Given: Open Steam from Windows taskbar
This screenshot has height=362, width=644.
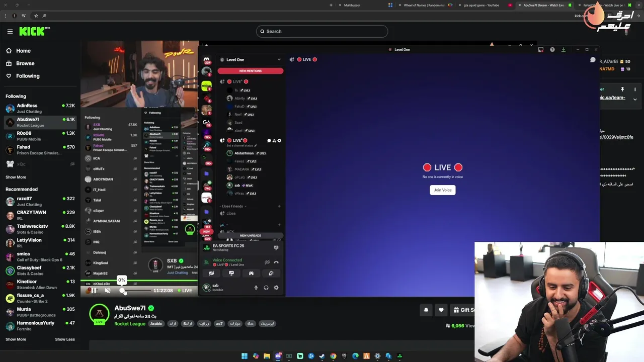Looking at the screenshot, I should tap(322, 356).
